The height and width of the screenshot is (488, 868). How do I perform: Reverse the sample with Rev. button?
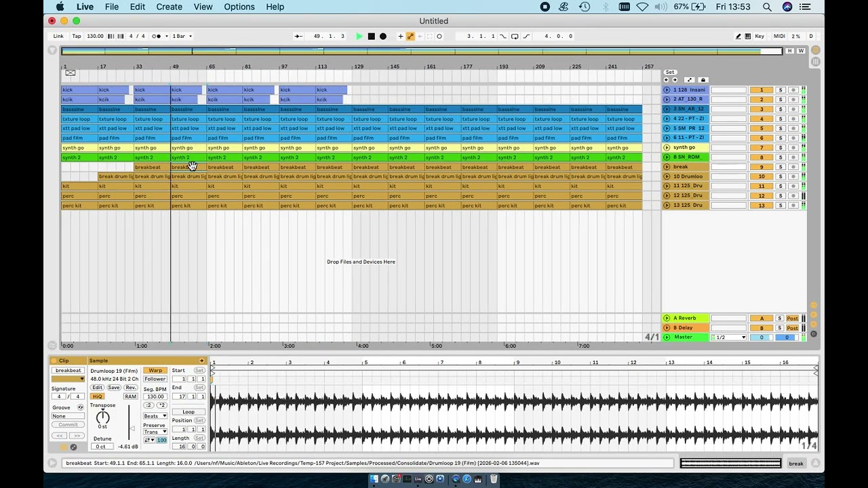(x=130, y=388)
